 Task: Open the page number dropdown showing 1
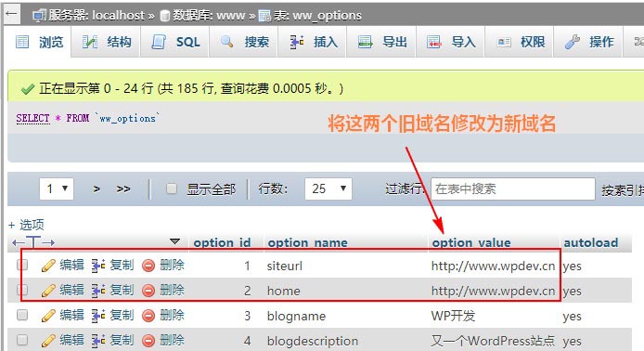point(57,188)
